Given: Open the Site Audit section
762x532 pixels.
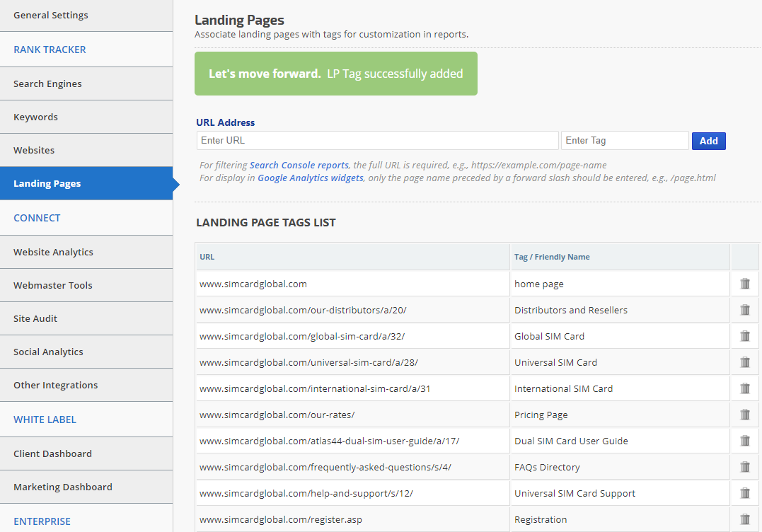Looking at the screenshot, I should (x=35, y=319).
